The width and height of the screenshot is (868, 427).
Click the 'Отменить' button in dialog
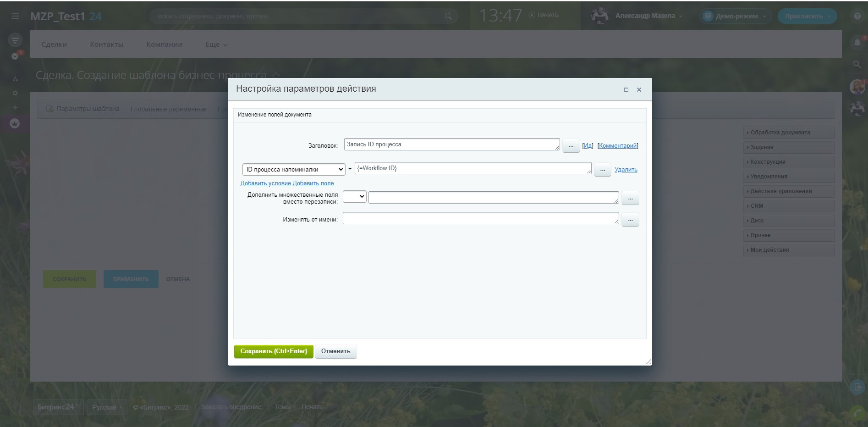click(335, 351)
